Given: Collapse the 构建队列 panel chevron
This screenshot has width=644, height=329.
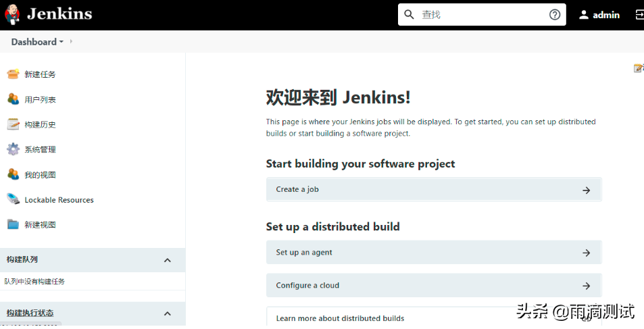Looking at the screenshot, I should pos(167,260).
